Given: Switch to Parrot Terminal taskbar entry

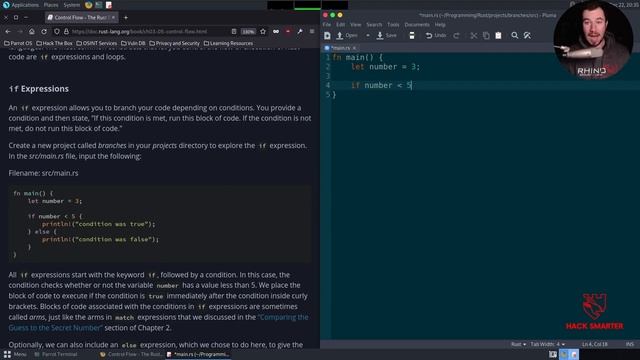Looking at the screenshot, I should click(x=56, y=354).
